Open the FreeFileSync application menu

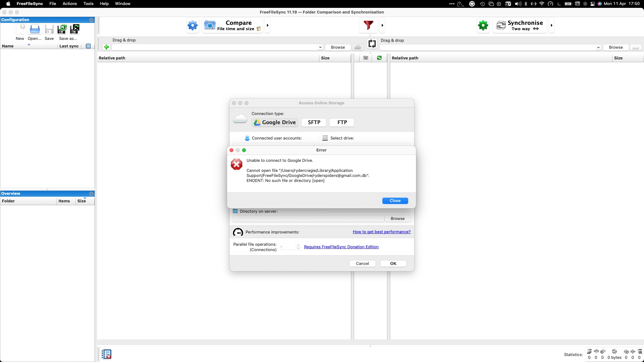(x=30, y=4)
